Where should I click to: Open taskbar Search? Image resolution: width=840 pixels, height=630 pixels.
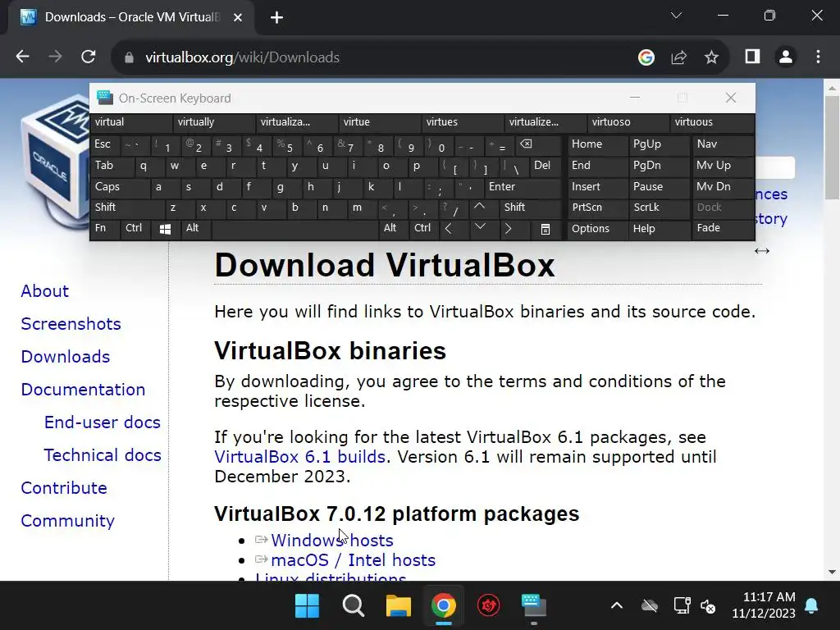353,606
